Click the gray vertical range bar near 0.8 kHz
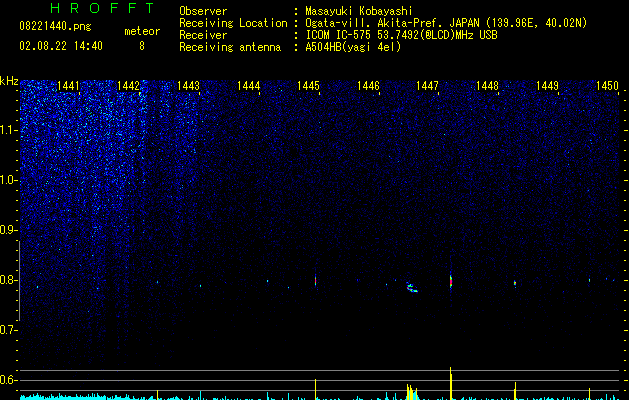Viewport: 629px width, 400px height. pyautogui.click(x=19, y=281)
